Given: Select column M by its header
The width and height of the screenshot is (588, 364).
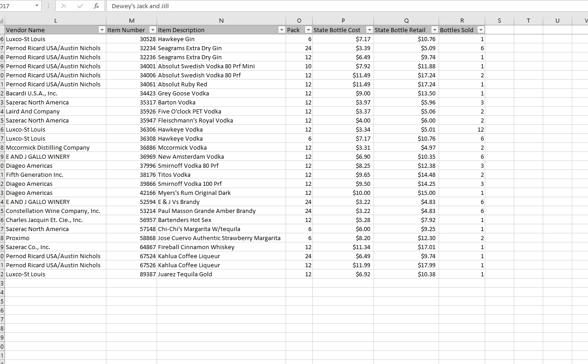Looking at the screenshot, I should pos(132,20).
